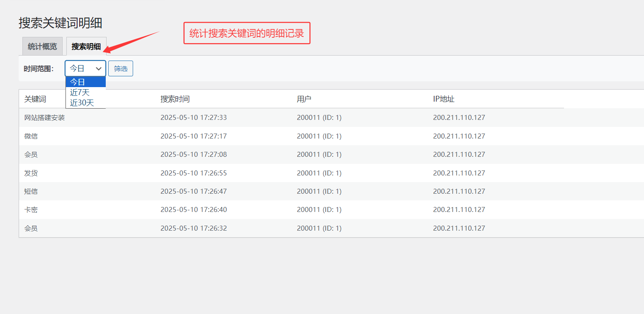Click the red annotation box 统计搜索关键词的明细记录
This screenshot has height=314, width=644.
tap(247, 33)
